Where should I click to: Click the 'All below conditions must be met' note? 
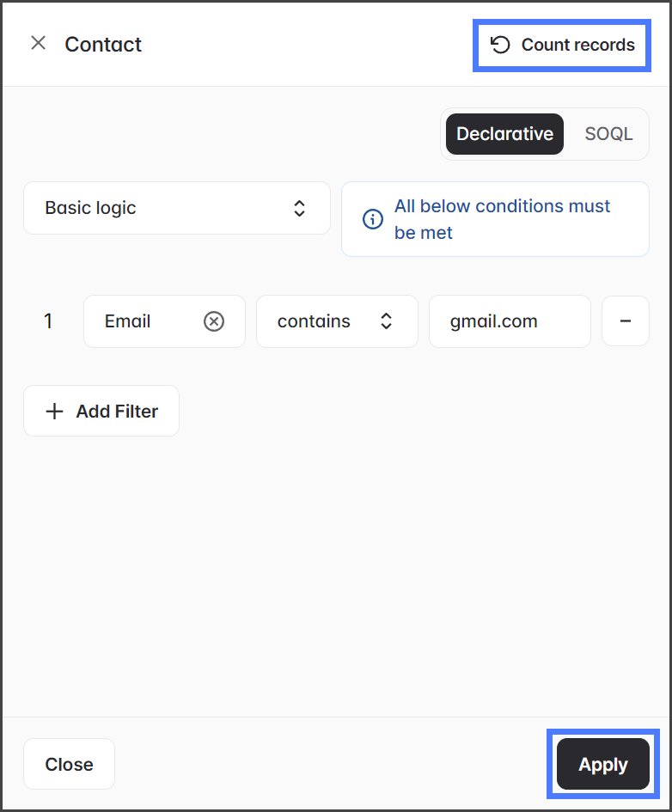pyautogui.click(x=502, y=219)
